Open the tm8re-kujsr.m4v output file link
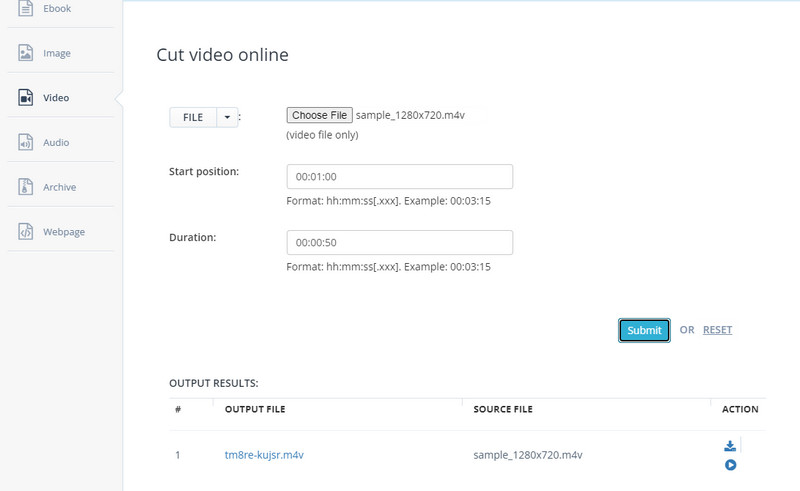The image size is (800, 491). [x=264, y=455]
